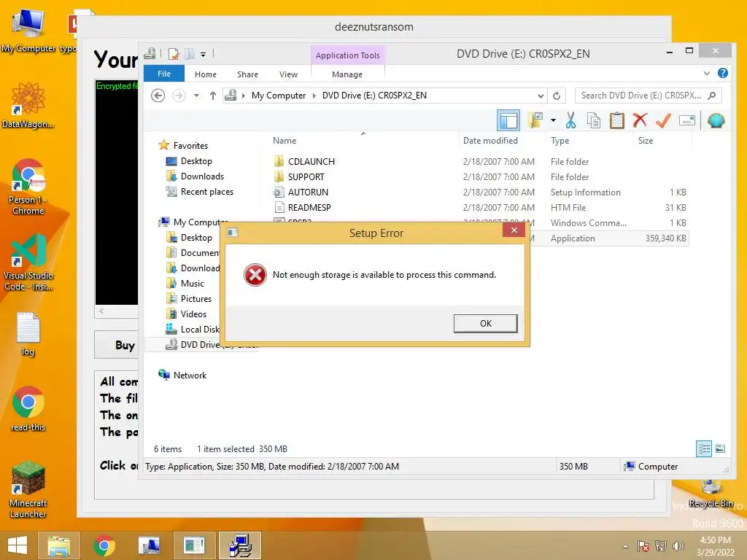Open Chrome from the taskbar
Viewport: 747px width, 560px height.
tap(104, 545)
